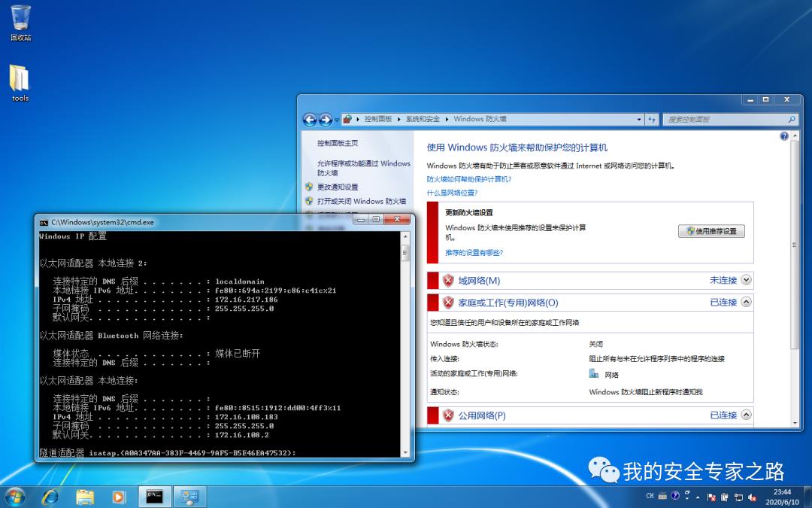Click the firewall window scroll down arrow

pos(794,423)
